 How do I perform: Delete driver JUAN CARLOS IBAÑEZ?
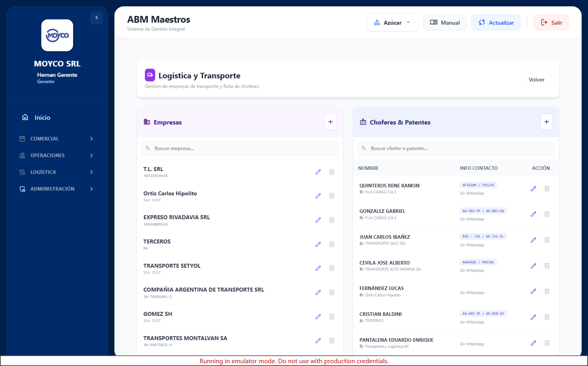point(547,240)
